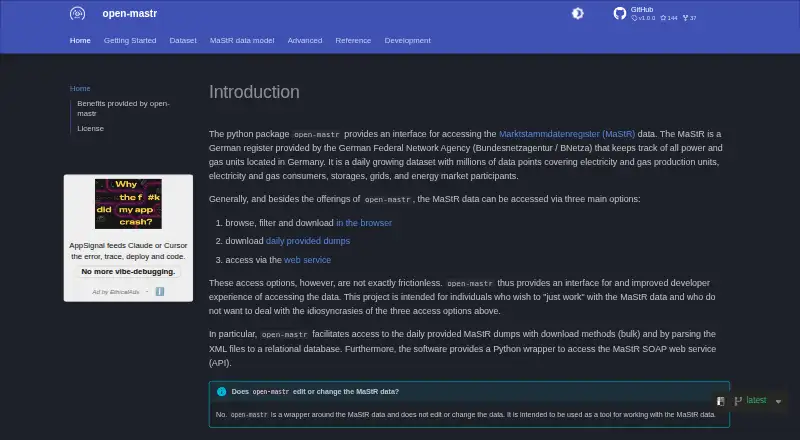800x440 pixels.
Task: Open the Reference tab
Action: click(x=353, y=40)
